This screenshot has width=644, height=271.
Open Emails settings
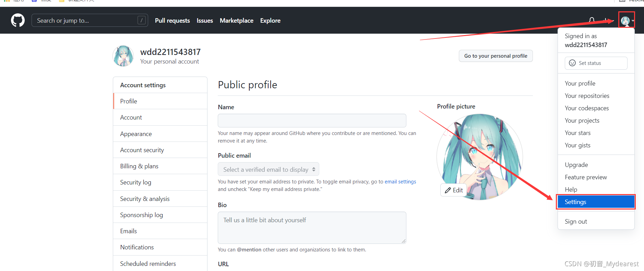point(160,231)
